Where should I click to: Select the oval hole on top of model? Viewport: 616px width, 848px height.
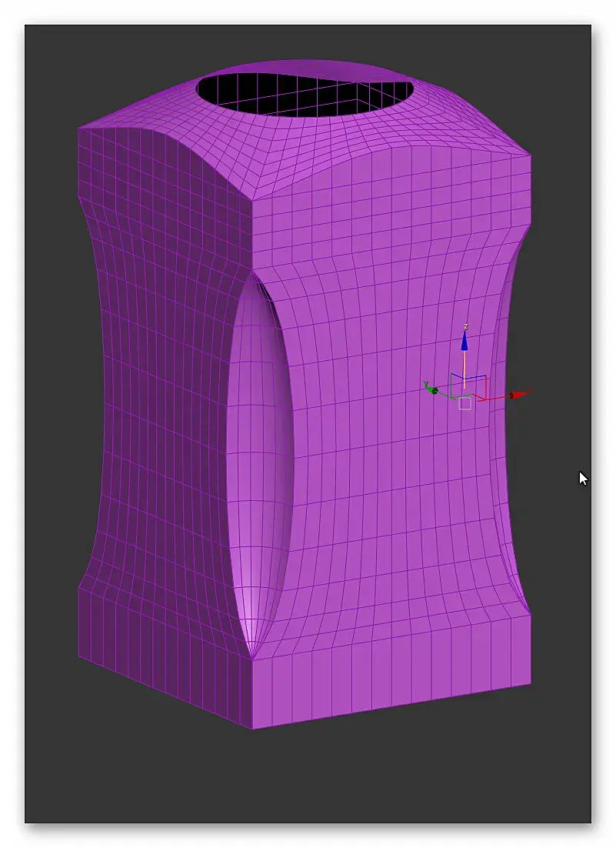pyautogui.click(x=306, y=94)
